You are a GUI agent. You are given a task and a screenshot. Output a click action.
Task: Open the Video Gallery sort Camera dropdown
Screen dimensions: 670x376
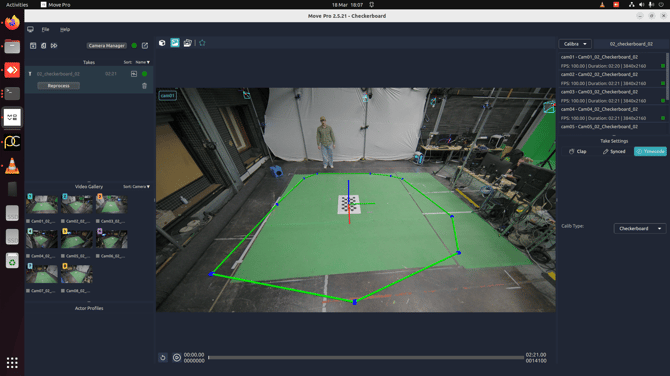(142, 187)
